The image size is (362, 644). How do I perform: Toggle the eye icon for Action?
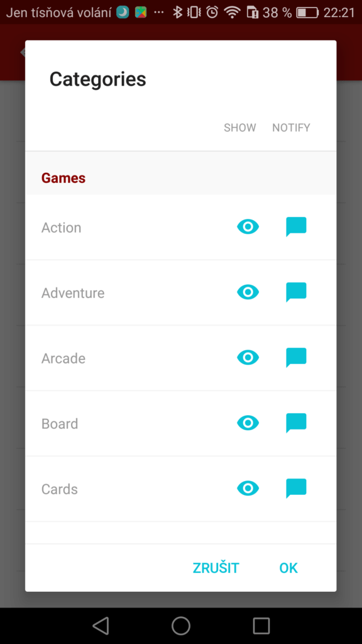248,226
